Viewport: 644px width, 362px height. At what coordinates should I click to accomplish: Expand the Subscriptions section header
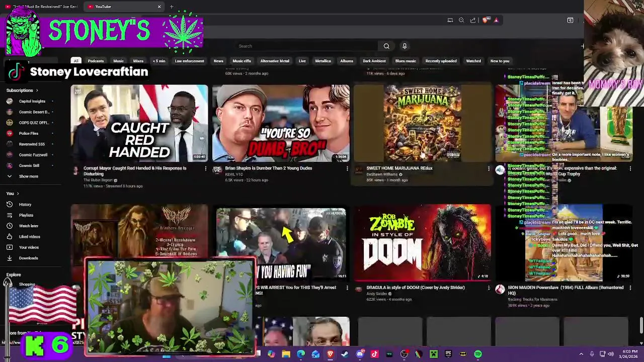click(22, 90)
